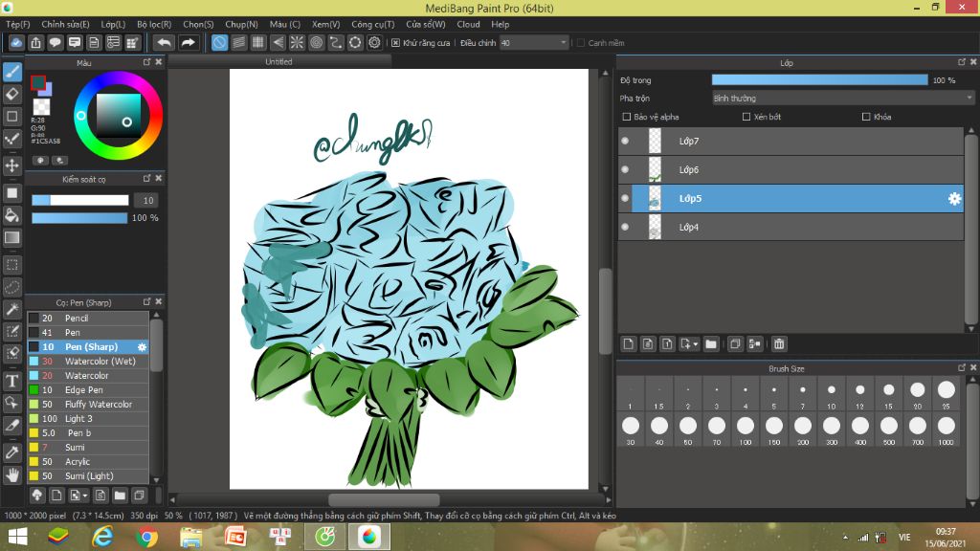This screenshot has width=980, height=551.
Task: Enable the radial snap guide
Action: coord(297,42)
